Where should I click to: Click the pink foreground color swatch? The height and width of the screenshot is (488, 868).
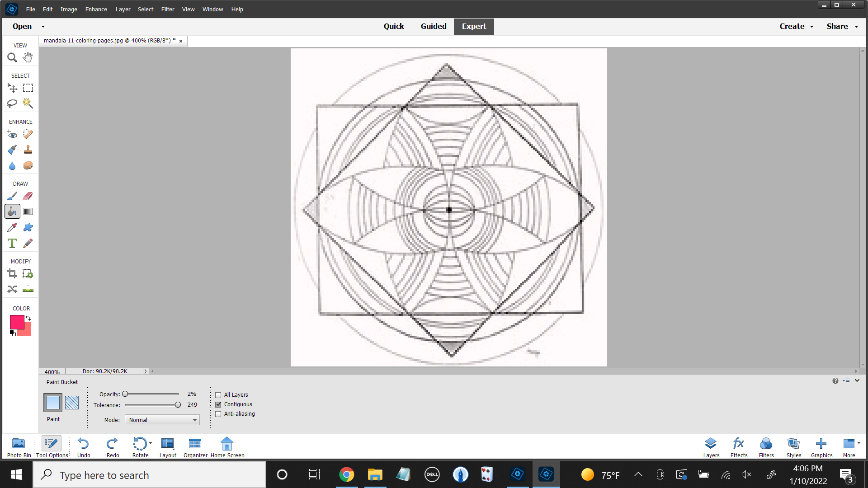pos(17,322)
